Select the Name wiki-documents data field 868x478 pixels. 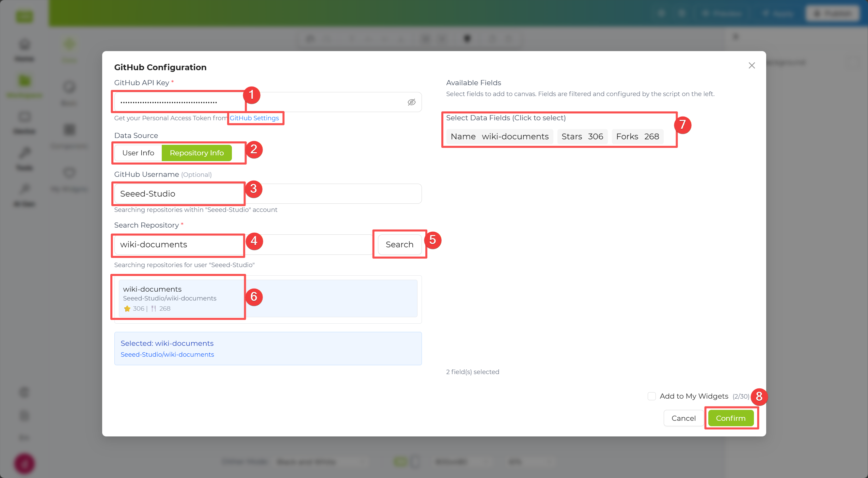point(500,137)
